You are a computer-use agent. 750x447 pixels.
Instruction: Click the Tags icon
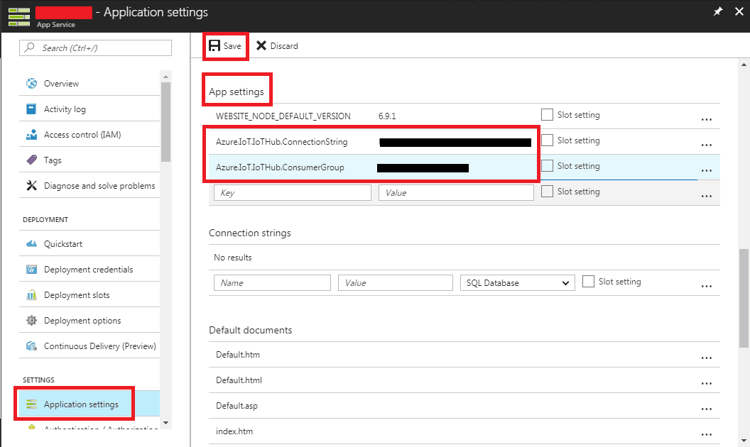point(32,160)
